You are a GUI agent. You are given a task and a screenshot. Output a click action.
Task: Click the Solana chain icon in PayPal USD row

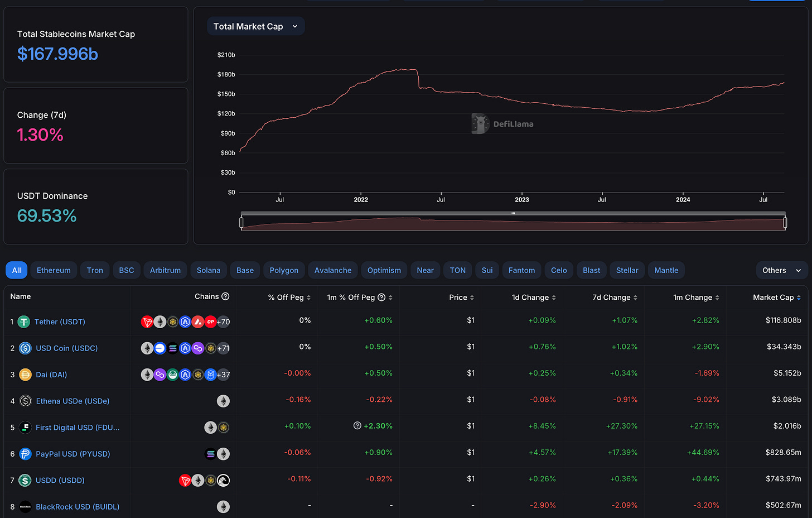pos(210,454)
